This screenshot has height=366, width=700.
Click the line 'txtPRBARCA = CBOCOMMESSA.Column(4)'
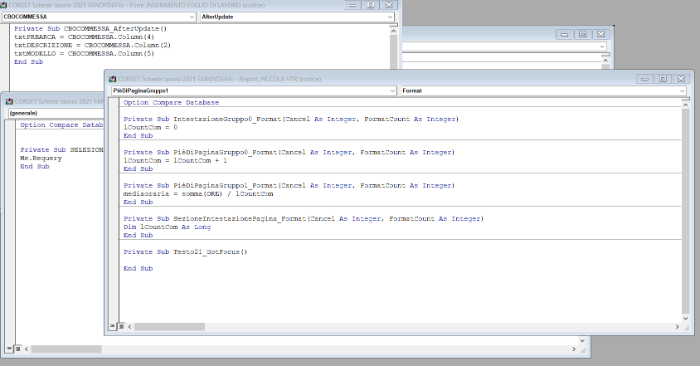coord(84,37)
